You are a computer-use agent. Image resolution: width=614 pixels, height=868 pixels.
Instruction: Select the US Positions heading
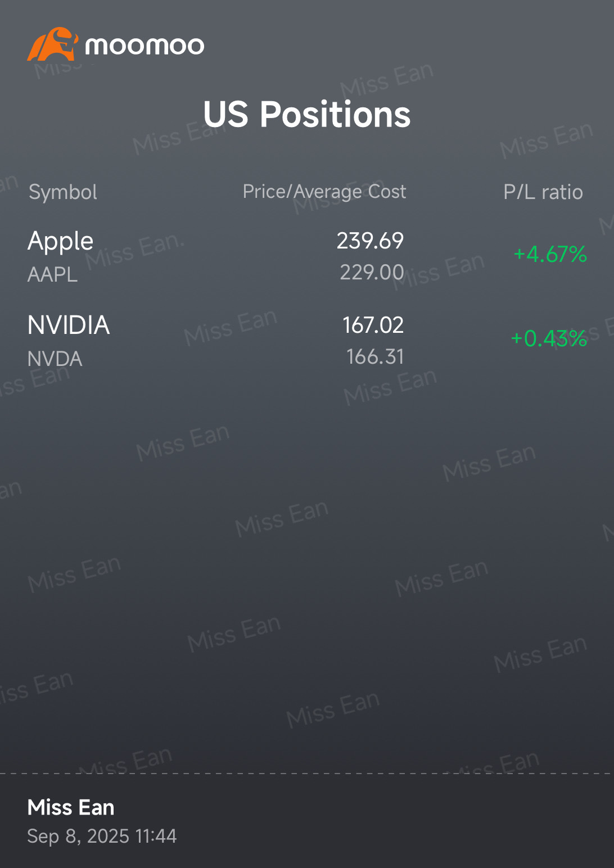(x=307, y=114)
